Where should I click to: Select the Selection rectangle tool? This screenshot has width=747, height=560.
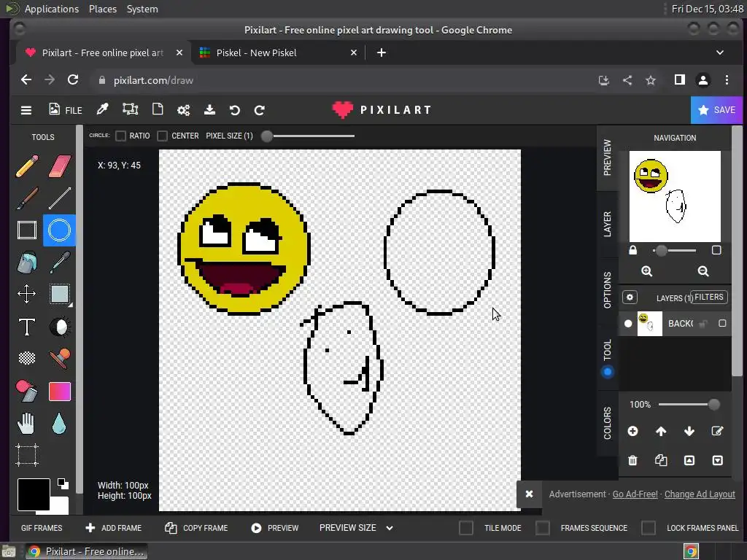click(60, 294)
